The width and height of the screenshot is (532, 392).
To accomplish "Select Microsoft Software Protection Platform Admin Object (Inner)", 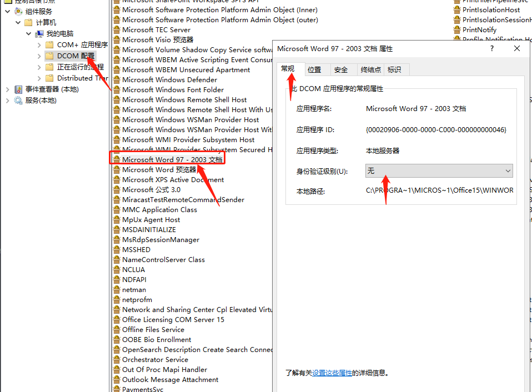I will pos(220,10).
